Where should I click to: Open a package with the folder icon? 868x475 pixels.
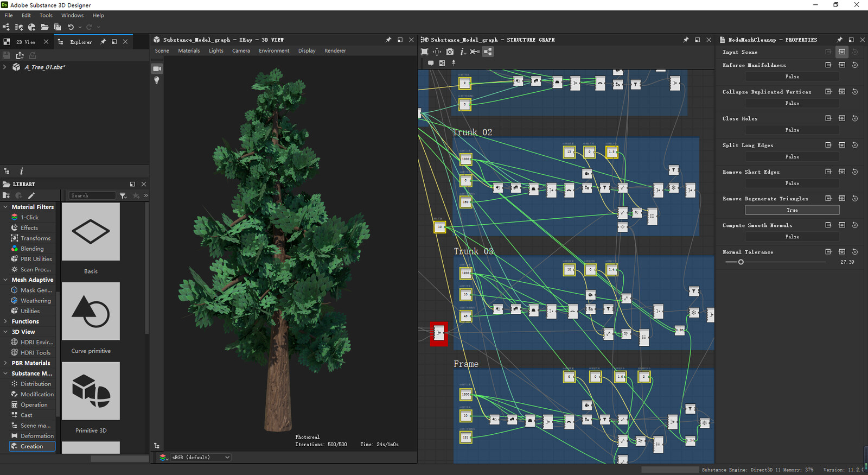(x=44, y=27)
